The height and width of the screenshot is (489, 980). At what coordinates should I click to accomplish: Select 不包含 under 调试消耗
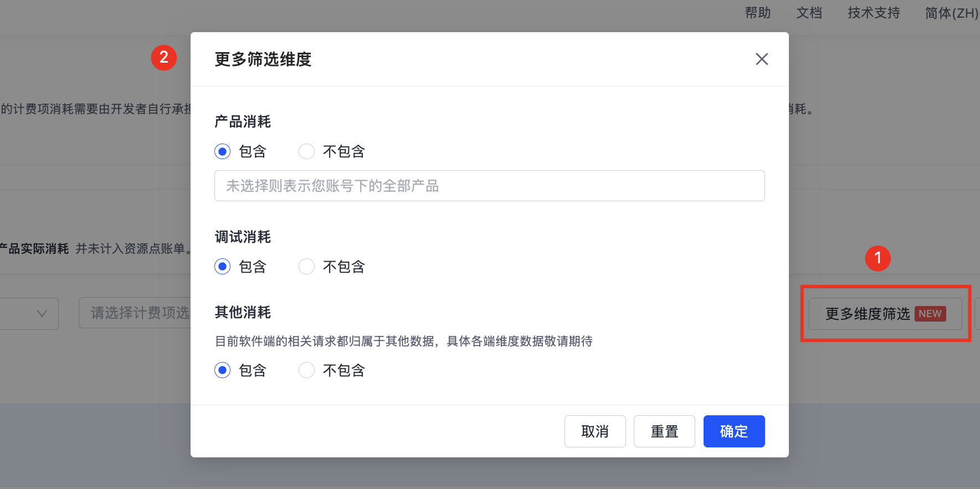tap(306, 267)
